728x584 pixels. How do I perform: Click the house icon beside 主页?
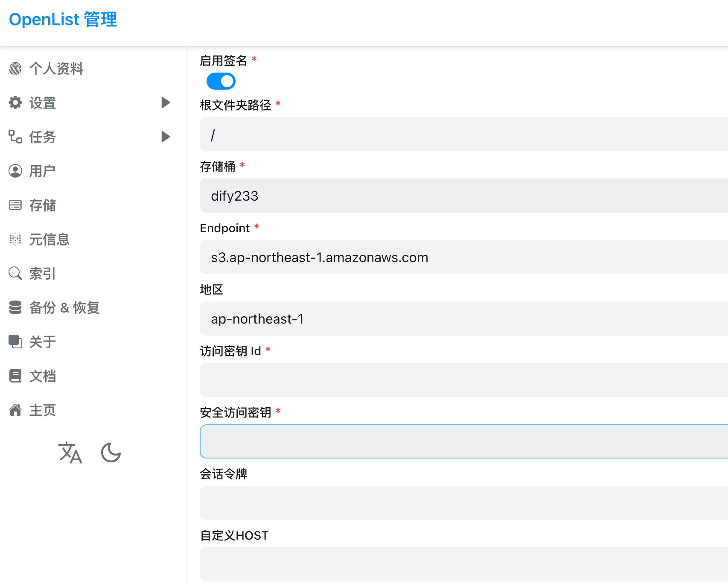(15, 410)
